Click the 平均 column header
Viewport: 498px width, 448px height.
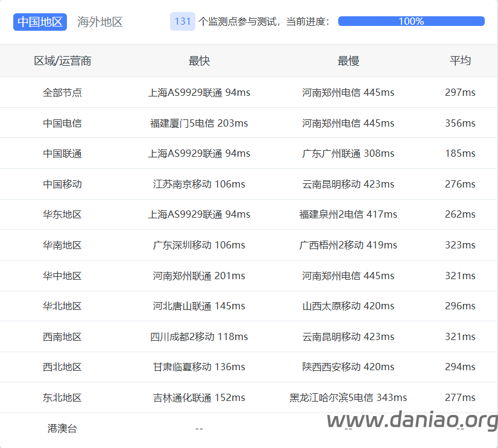point(460,61)
